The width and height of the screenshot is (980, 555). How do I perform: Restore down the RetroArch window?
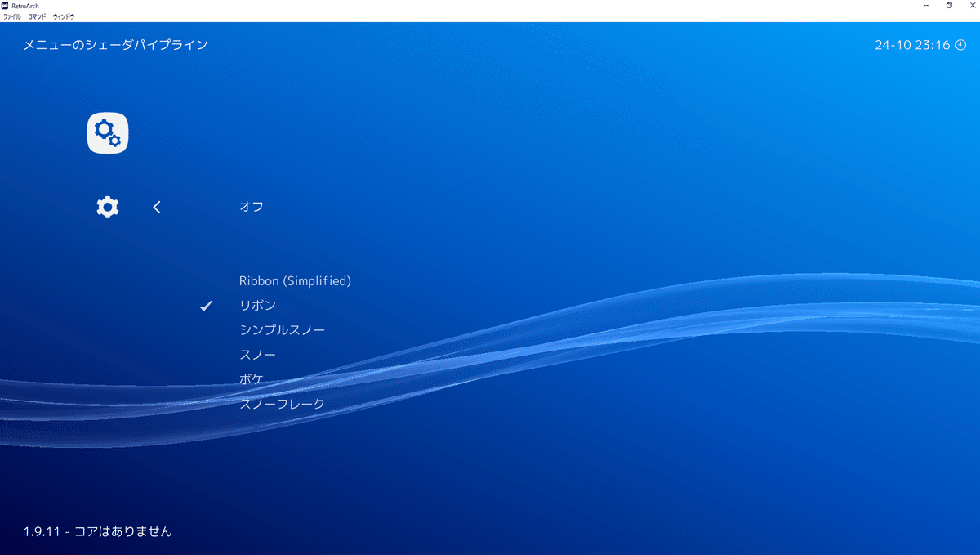[x=949, y=5]
